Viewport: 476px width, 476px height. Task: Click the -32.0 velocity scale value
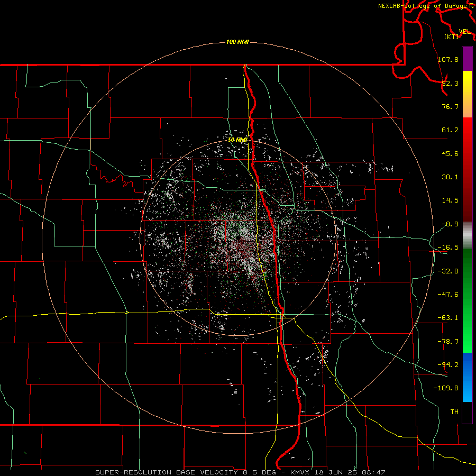pyautogui.click(x=448, y=271)
